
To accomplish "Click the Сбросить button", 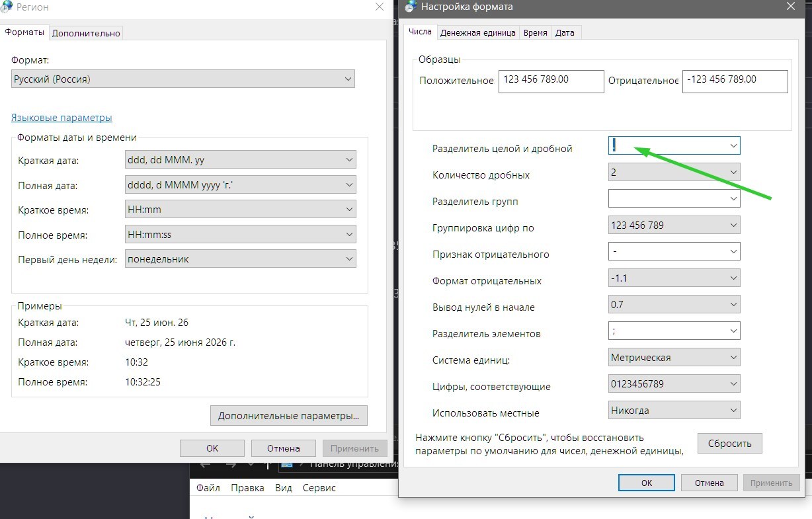I will click(x=730, y=444).
